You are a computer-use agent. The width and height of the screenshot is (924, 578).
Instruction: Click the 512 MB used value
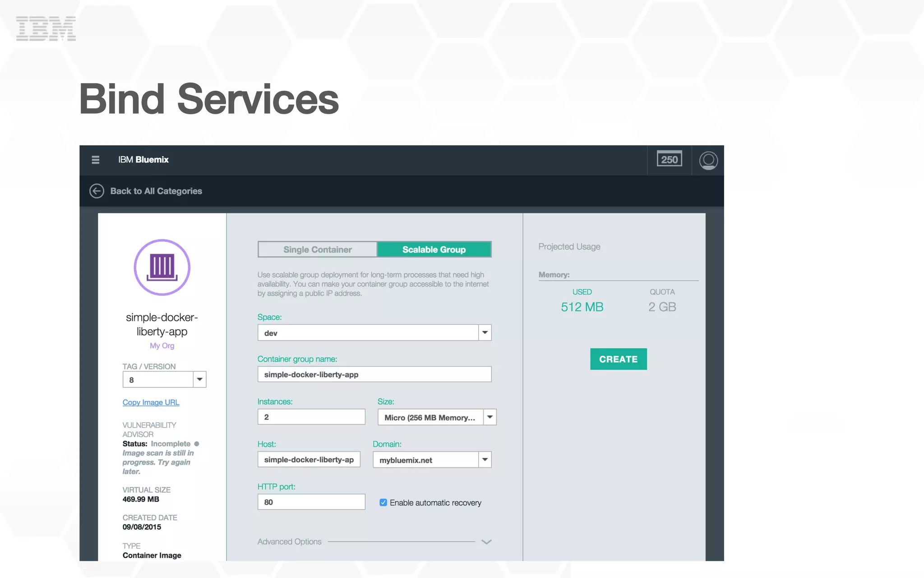tap(582, 307)
